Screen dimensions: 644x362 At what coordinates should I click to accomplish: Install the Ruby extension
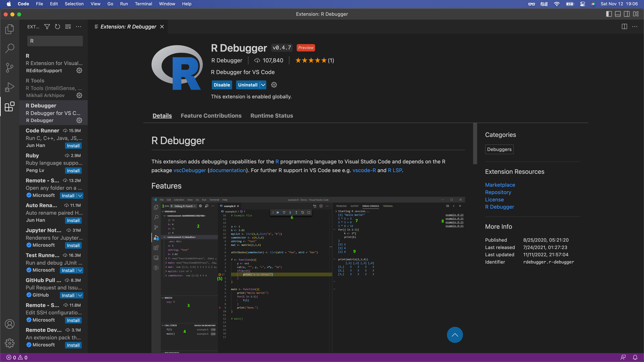(x=73, y=171)
